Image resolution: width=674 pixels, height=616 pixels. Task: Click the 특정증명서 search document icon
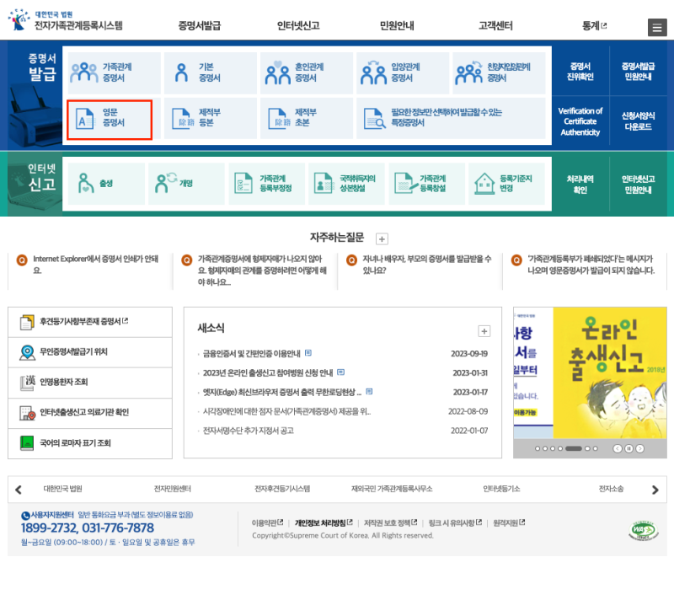373,120
